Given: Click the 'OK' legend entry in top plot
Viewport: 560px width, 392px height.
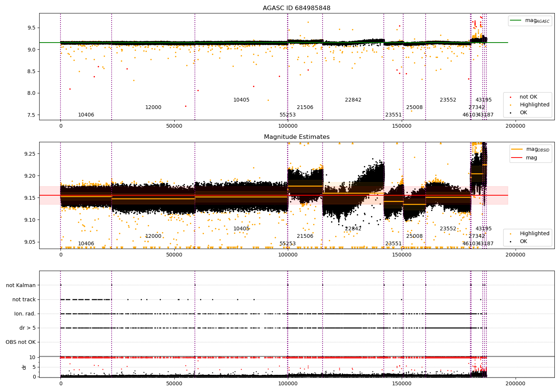Looking at the screenshot, I should (x=519, y=113).
